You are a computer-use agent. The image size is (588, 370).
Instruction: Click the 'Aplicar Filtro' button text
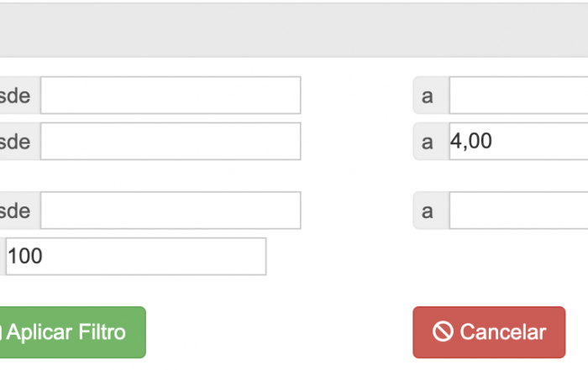pos(66,332)
